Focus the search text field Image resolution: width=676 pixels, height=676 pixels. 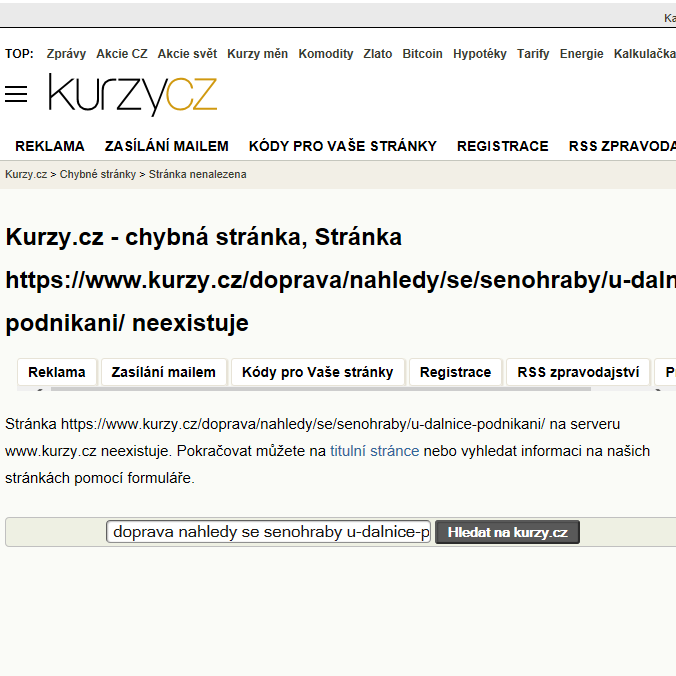coord(269,532)
